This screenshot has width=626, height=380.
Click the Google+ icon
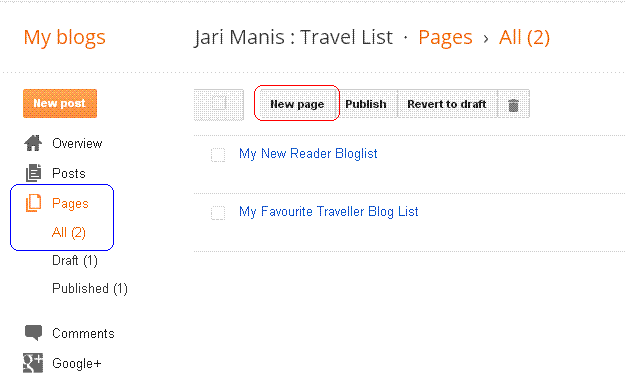tap(33, 363)
